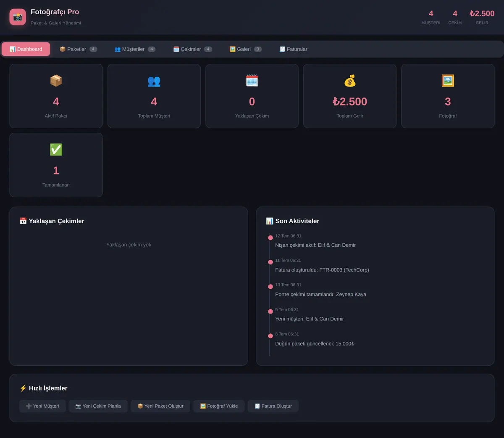Open the Galeri tab
Screen dimensions: 504x438
point(246,49)
